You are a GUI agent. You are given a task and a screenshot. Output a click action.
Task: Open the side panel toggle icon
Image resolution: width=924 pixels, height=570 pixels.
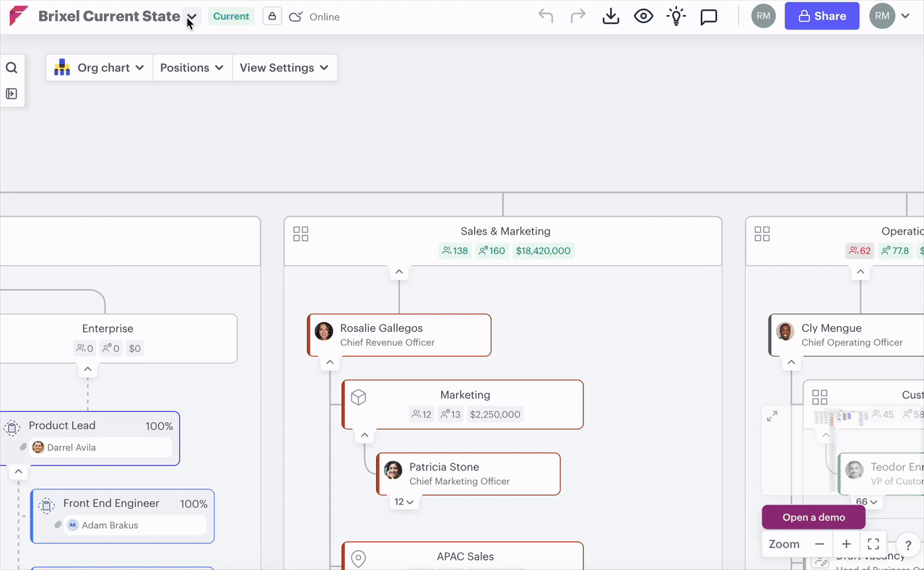click(x=12, y=94)
